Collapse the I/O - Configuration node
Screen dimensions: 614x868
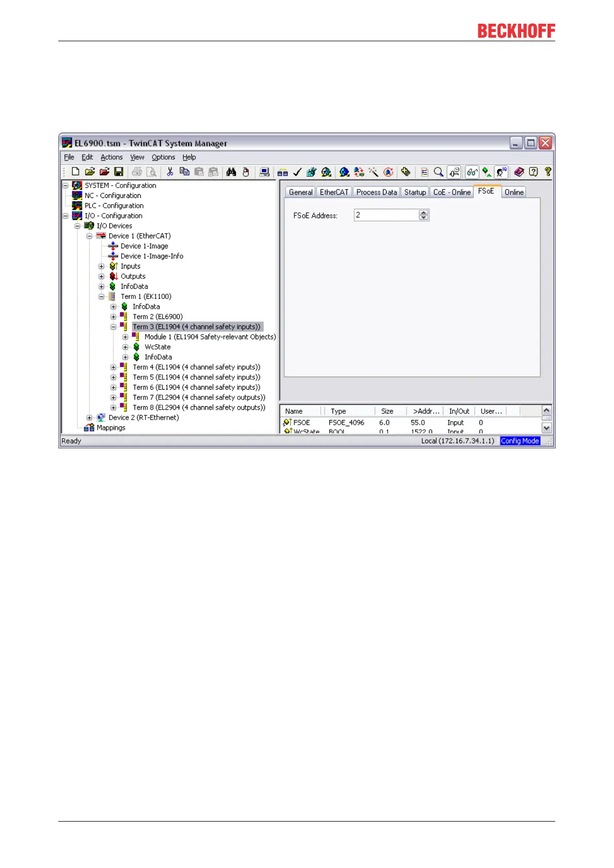65,215
